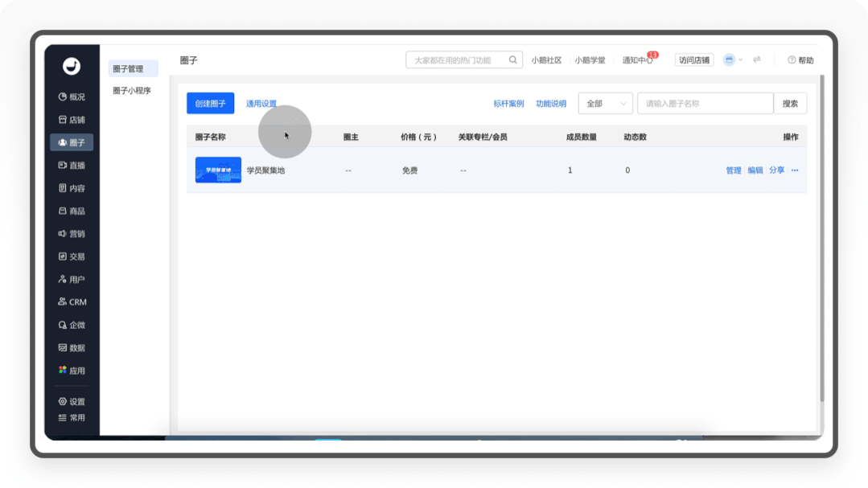Click the 访问店铺 button
This screenshot has width=868, height=488.
[694, 59]
